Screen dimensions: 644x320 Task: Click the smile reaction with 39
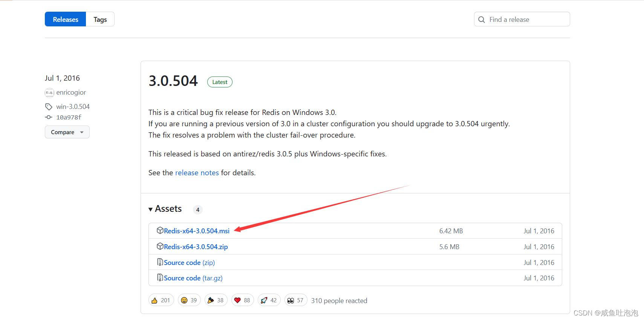click(189, 300)
